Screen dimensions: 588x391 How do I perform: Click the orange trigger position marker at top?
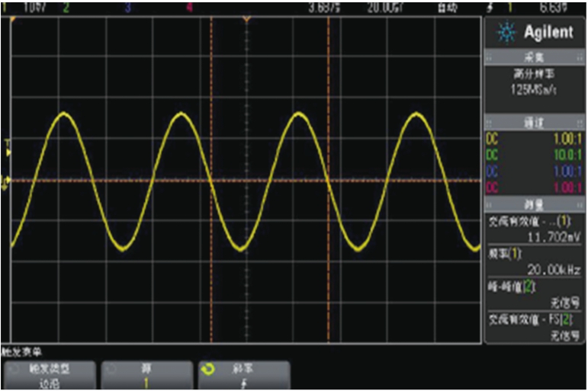[246, 19]
